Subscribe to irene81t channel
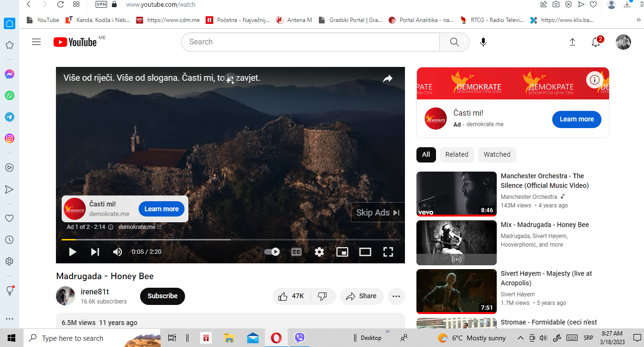 coord(163,296)
